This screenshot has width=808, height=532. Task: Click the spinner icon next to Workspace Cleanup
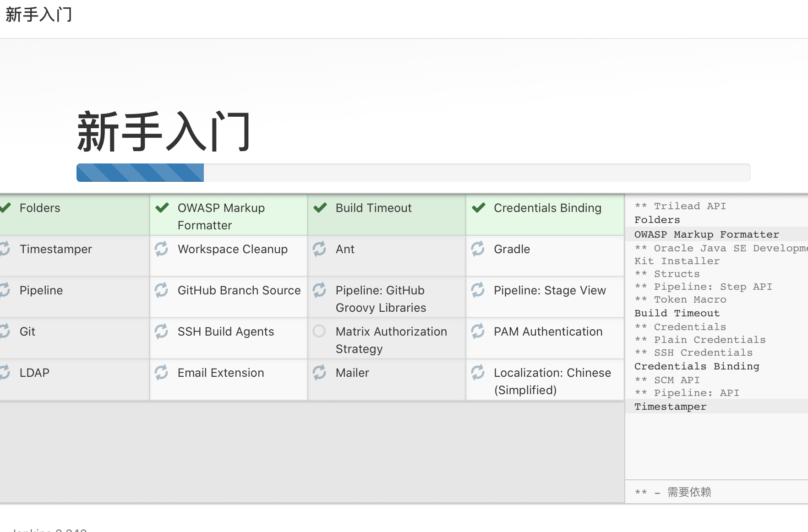[161, 249]
